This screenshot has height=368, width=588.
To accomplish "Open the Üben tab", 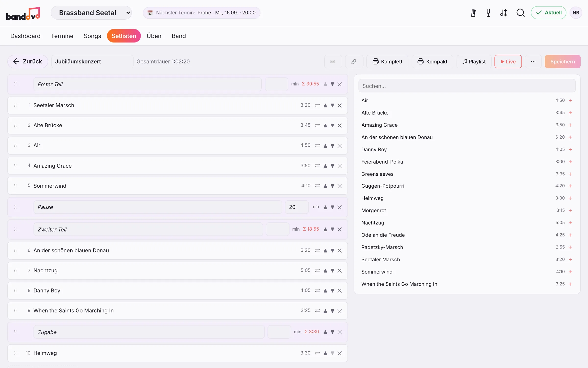I will click(154, 36).
